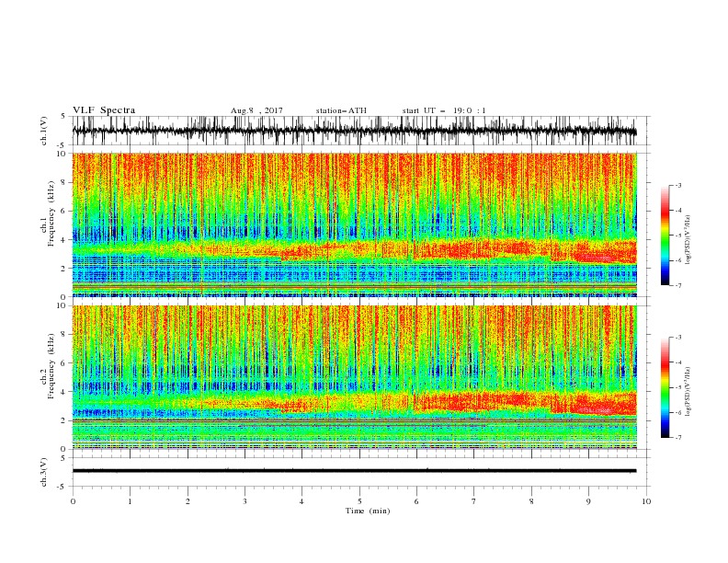Click the time axis tick label '7'
Viewport: 728px width, 563px height.
[473, 501]
